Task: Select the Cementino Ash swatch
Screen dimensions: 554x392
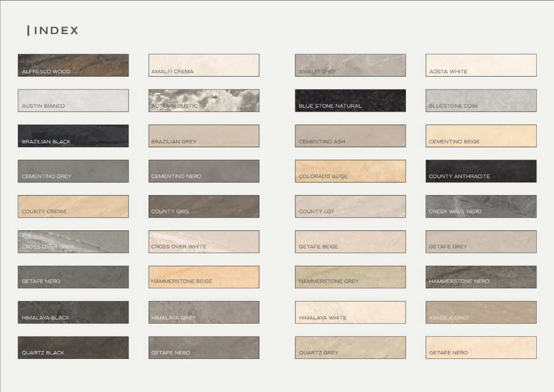Action: click(x=350, y=136)
